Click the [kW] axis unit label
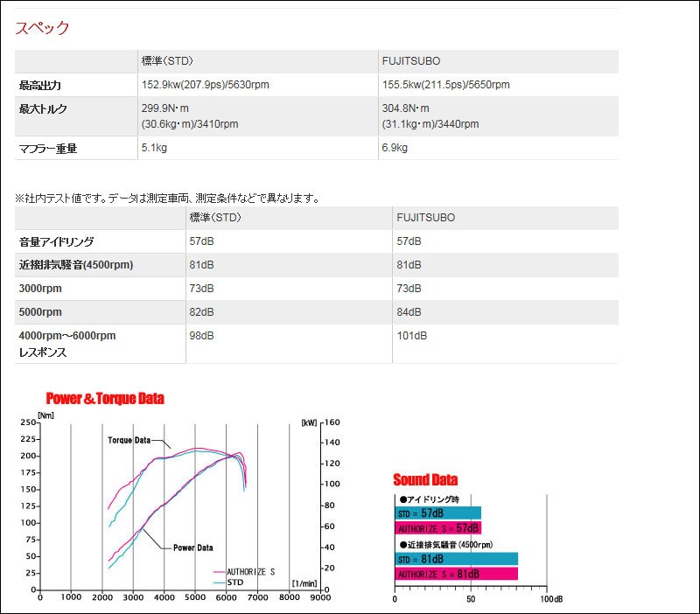Image resolution: width=700 pixels, height=614 pixels. pyautogui.click(x=309, y=422)
